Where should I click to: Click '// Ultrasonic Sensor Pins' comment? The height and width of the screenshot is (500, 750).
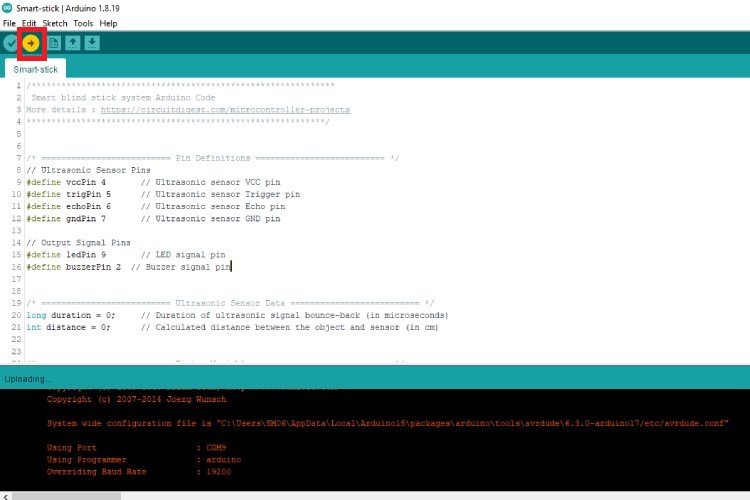point(88,170)
